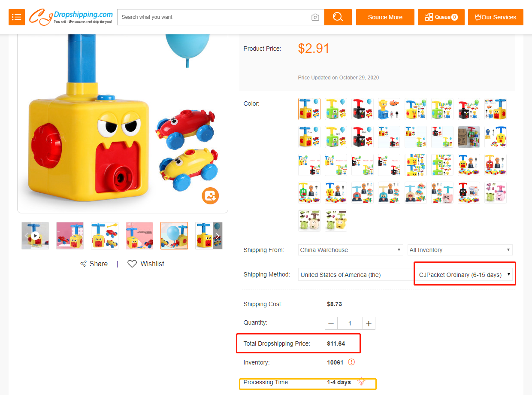The image size is (532, 395).
Task: Open the CJPacket Ordinary shipping dropdown
Action: click(x=465, y=275)
